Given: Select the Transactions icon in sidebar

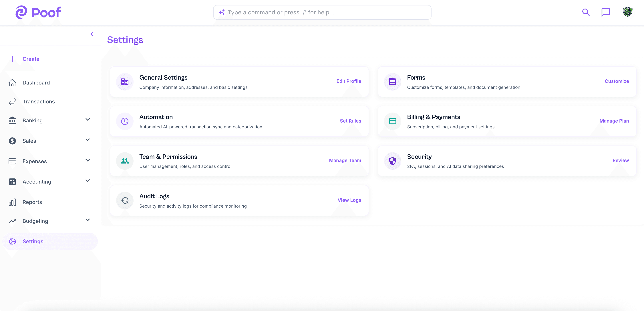Looking at the screenshot, I should tap(13, 102).
